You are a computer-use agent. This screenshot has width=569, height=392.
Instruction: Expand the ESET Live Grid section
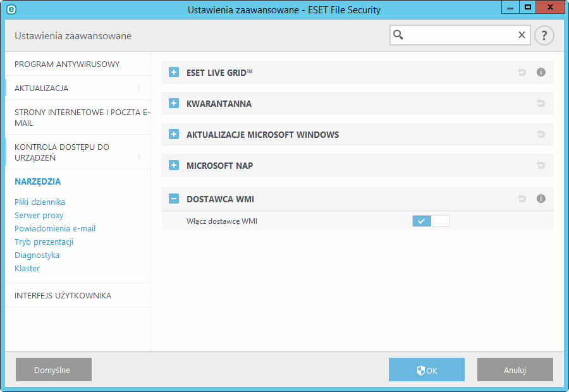[x=174, y=72]
